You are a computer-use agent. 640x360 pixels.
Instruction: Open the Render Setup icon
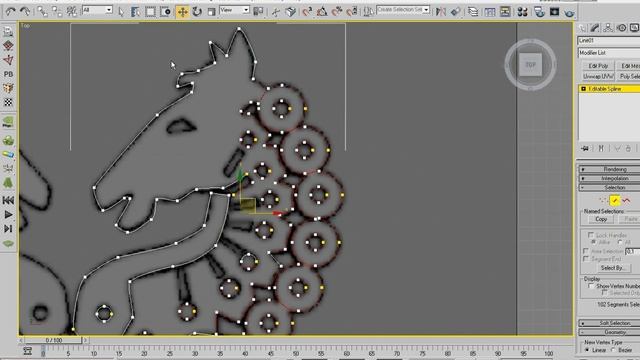point(539,12)
